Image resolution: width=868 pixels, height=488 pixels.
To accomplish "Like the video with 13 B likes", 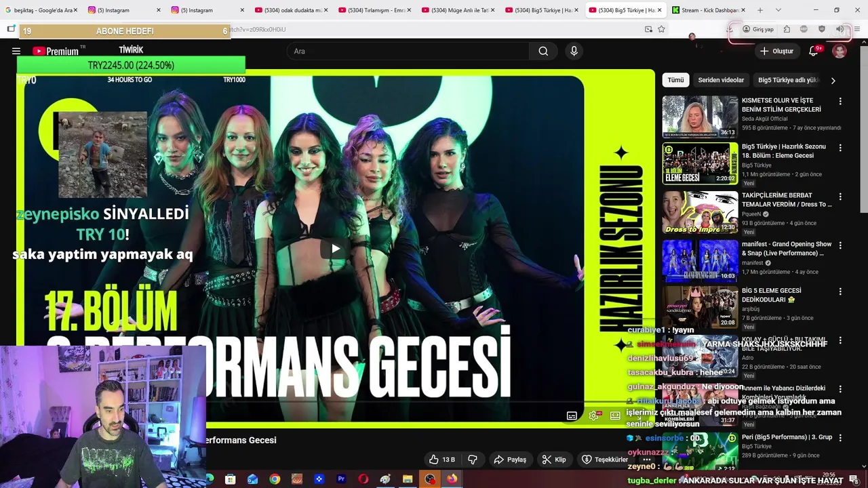I will pos(441,460).
